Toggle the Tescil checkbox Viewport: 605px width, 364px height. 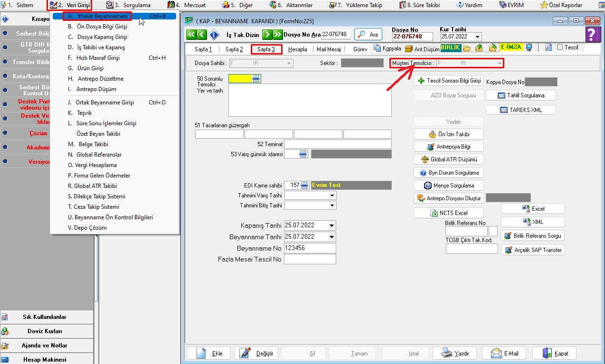[559, 47]
